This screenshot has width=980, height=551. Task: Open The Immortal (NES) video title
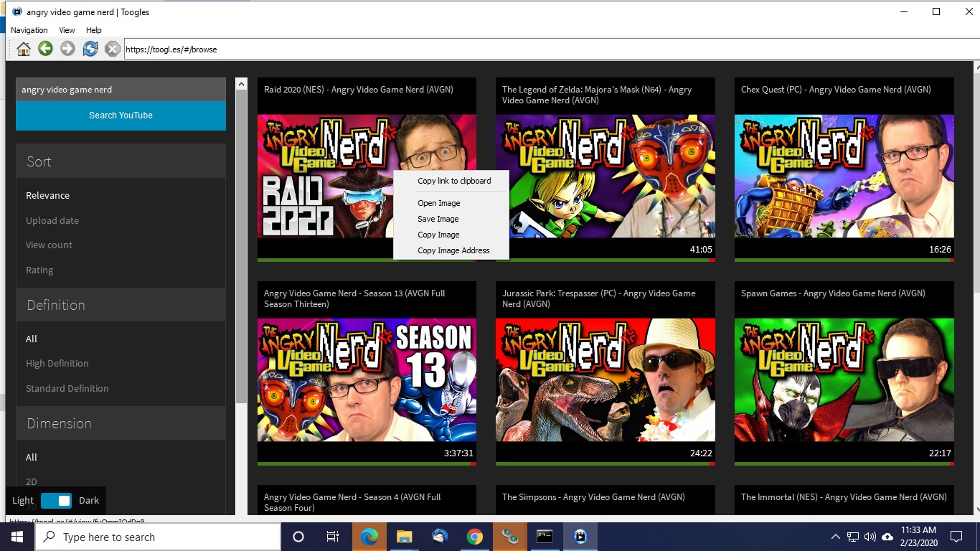click(x=844, y=497)
